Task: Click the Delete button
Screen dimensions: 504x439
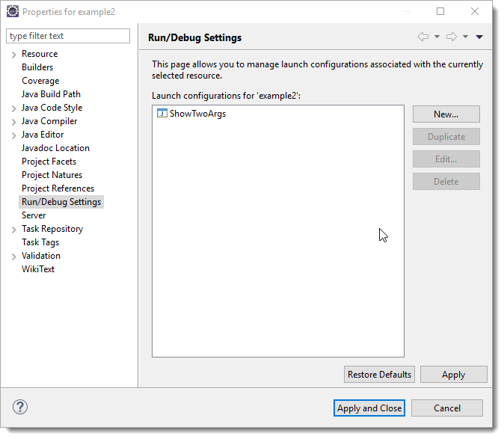Action: click(446, 182)
